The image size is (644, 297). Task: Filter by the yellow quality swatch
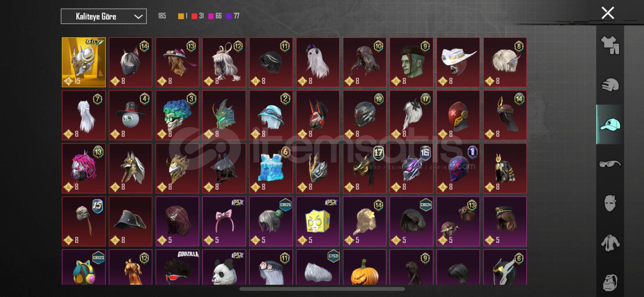[x=181, y=16]
